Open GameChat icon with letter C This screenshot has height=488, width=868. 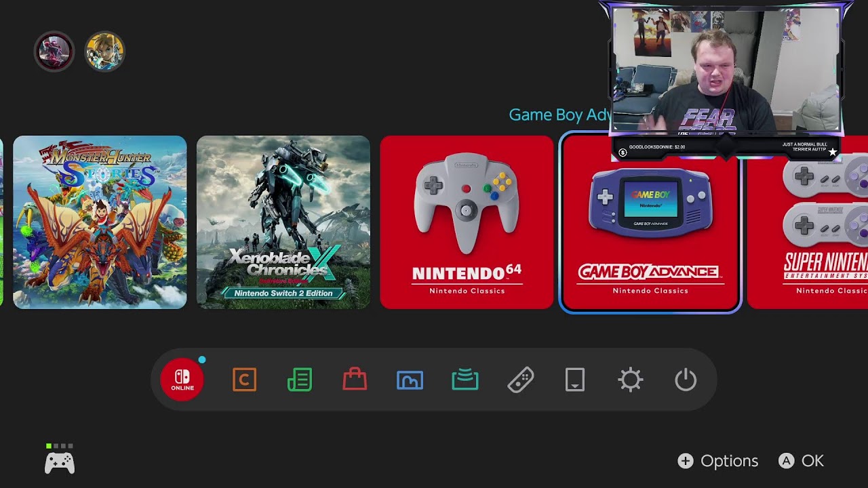pyautogui.click(x=244, y=380)
